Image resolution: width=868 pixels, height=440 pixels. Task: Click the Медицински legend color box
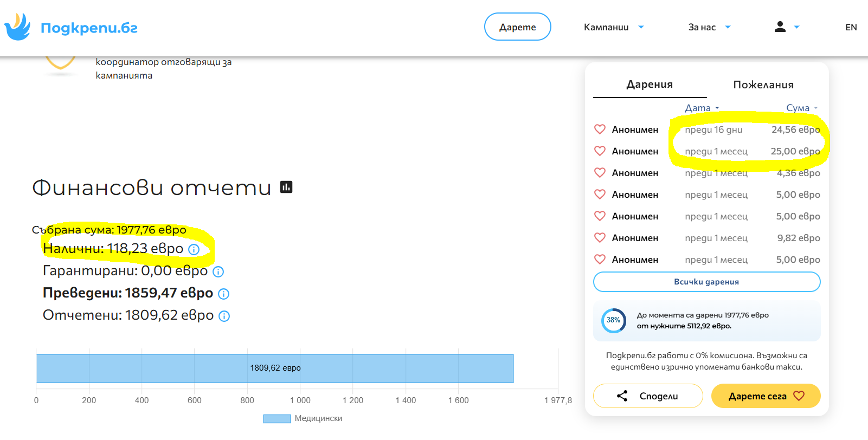coord(277,418)
